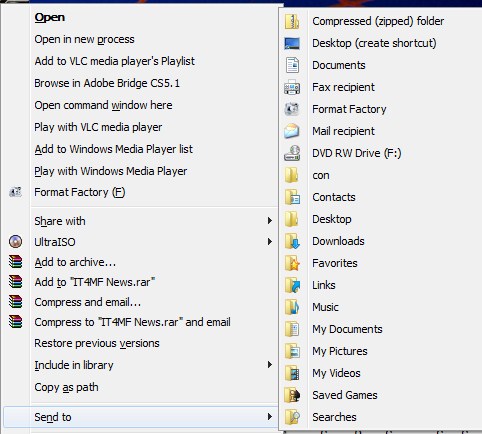
Task: Expand the Send to submenu arrow
Action: [x=270, y=417]
